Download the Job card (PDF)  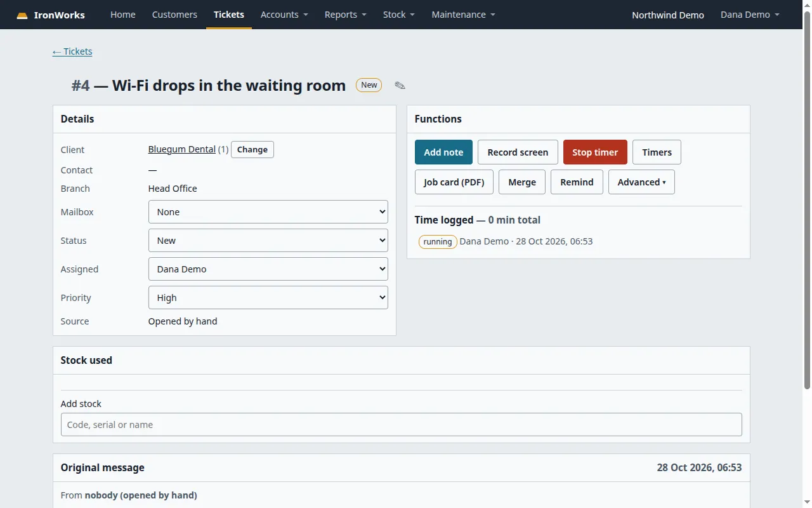pyautogui.click(x=454, y=182)
